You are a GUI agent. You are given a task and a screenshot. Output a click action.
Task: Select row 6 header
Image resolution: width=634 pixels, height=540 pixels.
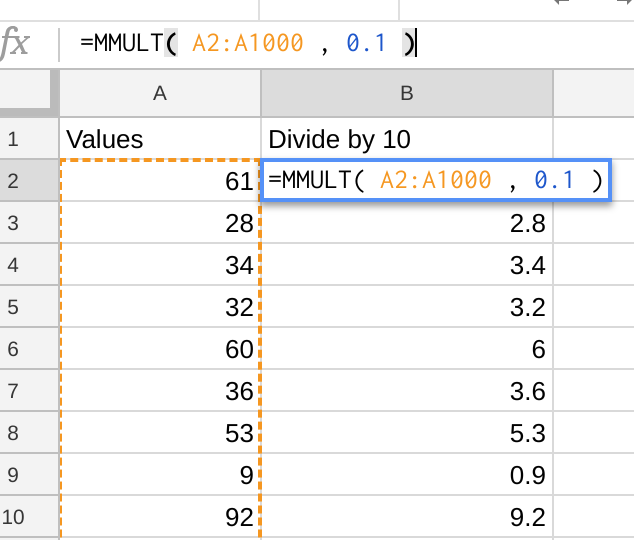tap(29, 349)
